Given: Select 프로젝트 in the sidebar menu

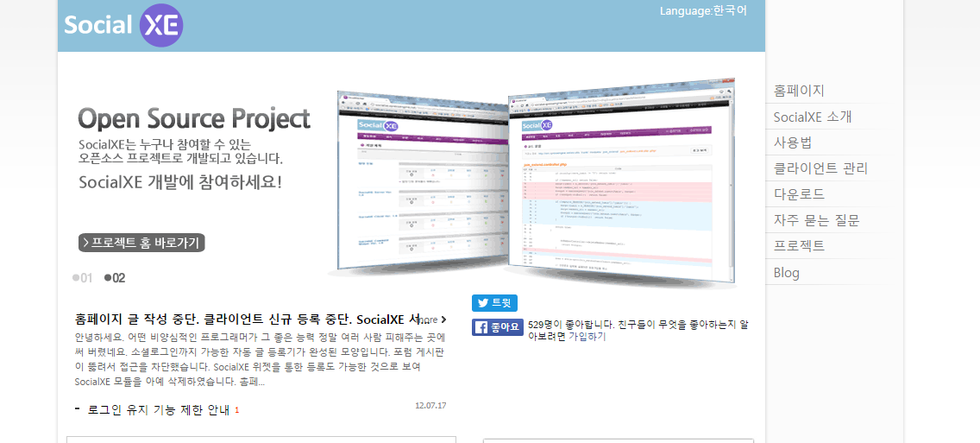Looking at the screenshot, I should (x=799, y=246).
